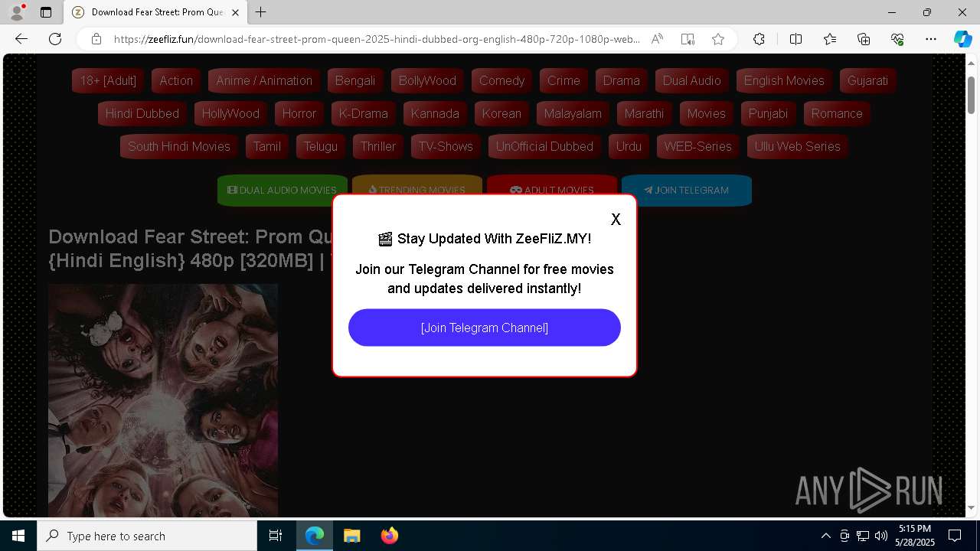Open the HollyWood category
Image resolution: width=980 pixels, height=551 pixels.
(230, 113)
